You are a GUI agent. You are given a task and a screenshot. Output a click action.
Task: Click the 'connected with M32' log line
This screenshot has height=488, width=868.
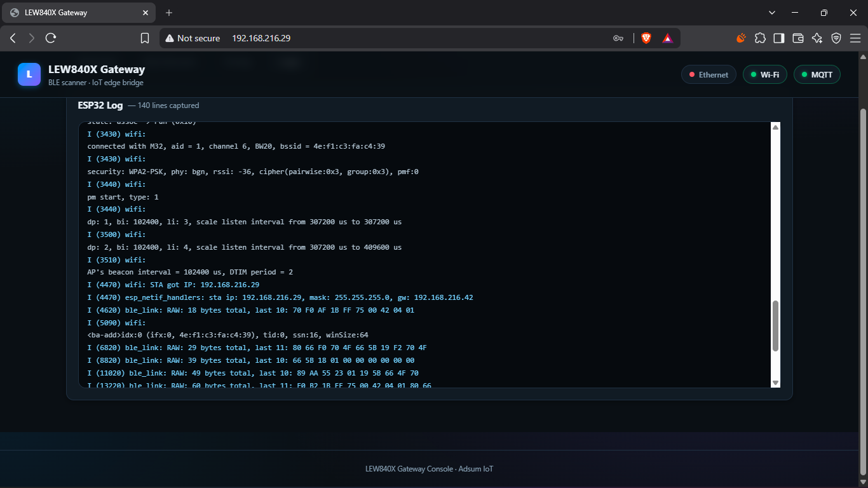(236, 146)
